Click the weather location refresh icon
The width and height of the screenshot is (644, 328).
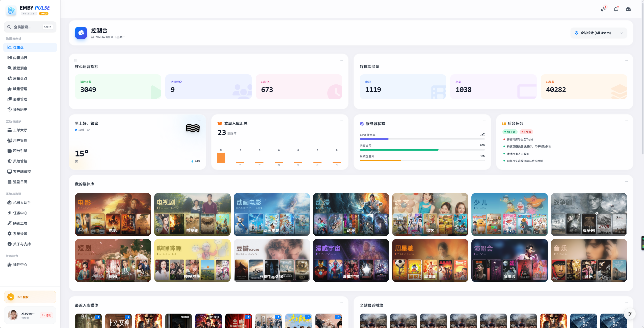point(88,130)
